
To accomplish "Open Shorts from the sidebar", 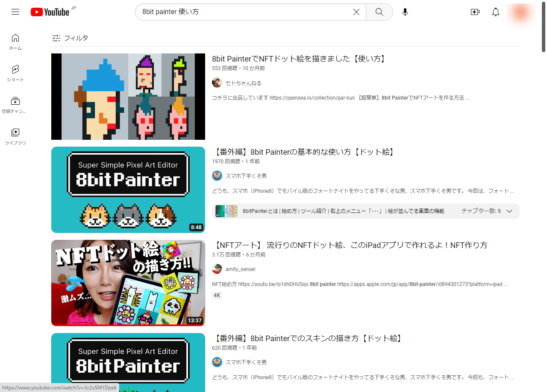I will (x=15, y=74).
